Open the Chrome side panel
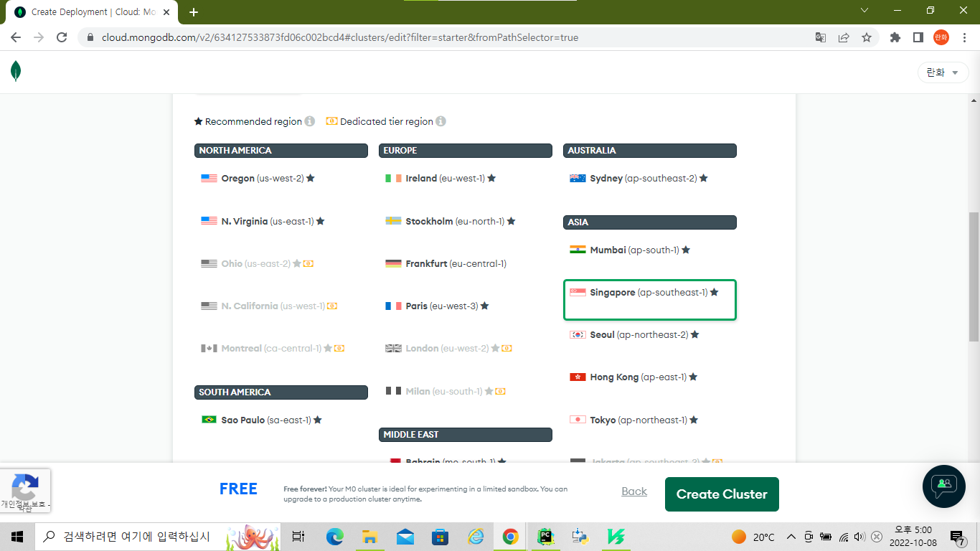This screenshot has height=551, width=980. 918,37
